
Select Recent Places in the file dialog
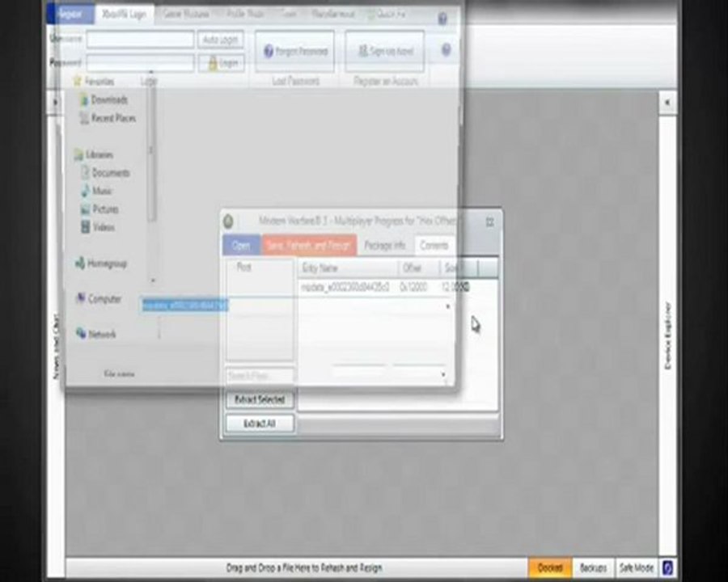pyautogui.click(x=108, y=118)
